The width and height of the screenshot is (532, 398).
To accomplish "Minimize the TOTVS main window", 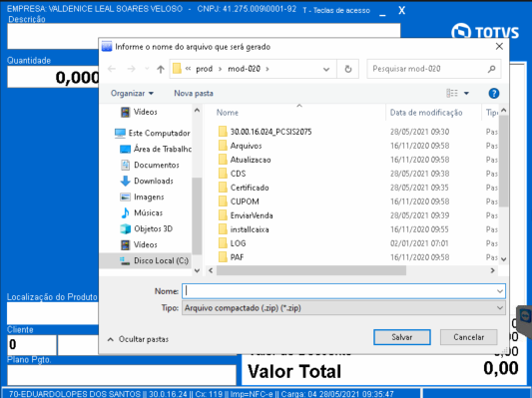I will tap(382, 14).
